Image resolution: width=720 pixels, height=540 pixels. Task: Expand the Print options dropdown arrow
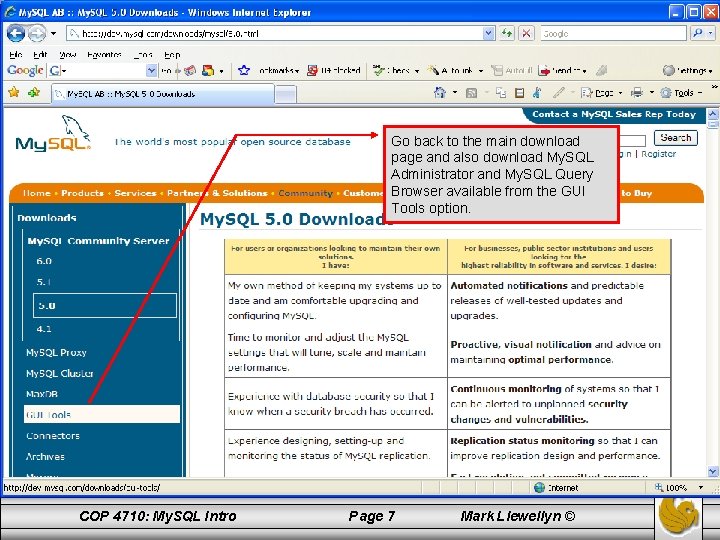652,93
